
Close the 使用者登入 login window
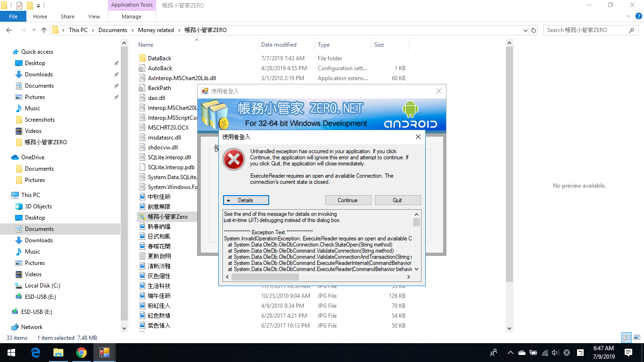point(439,91)
